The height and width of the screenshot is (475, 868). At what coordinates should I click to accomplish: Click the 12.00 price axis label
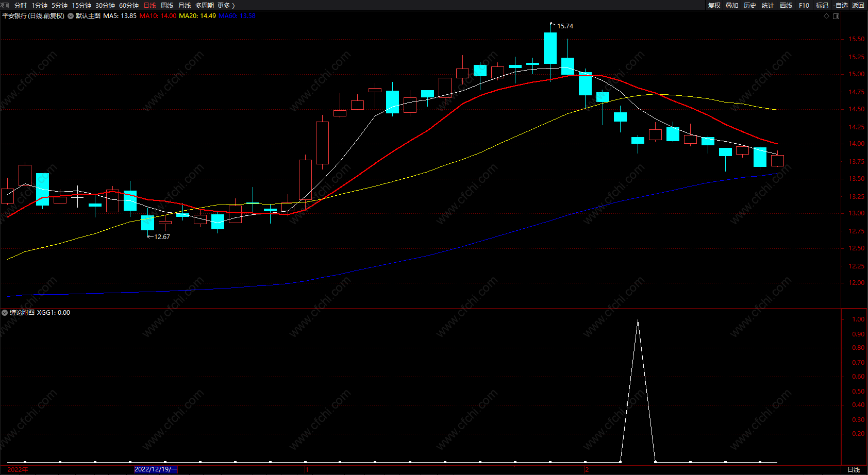click(857, 283)
